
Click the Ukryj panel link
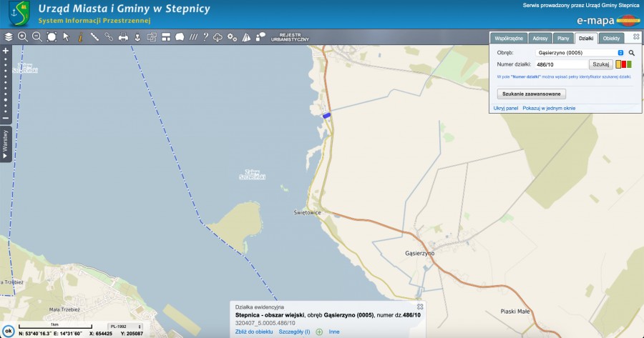point(506,108)
